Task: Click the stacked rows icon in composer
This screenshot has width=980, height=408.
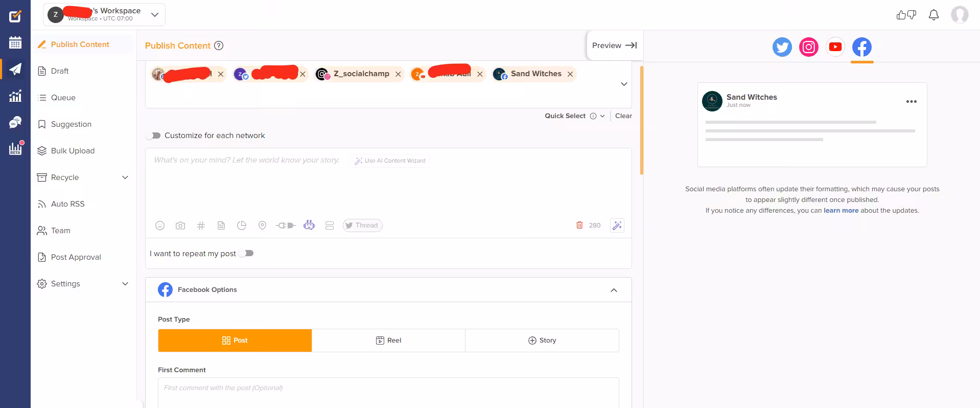Action: tap(330, 225)
